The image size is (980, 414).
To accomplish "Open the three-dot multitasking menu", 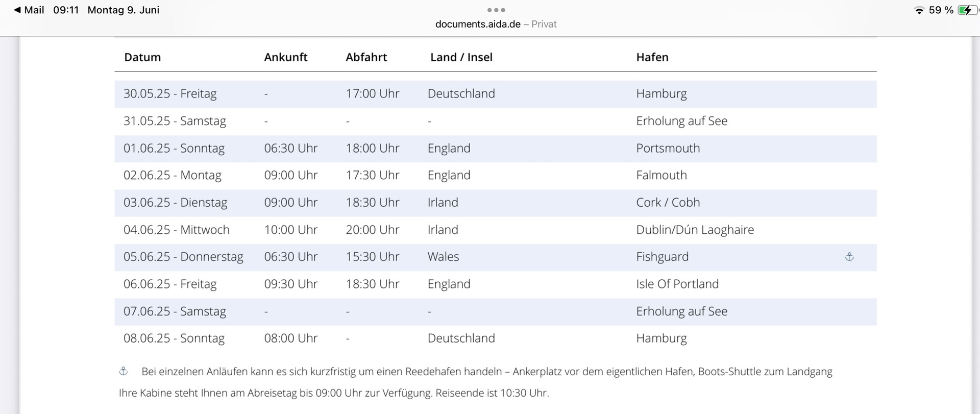I will click(496, 10).
